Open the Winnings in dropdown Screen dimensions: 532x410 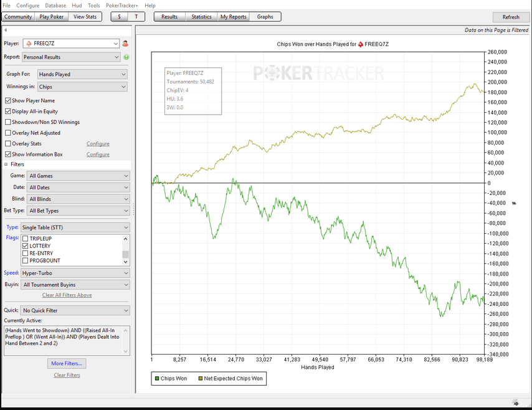[82, 87]
